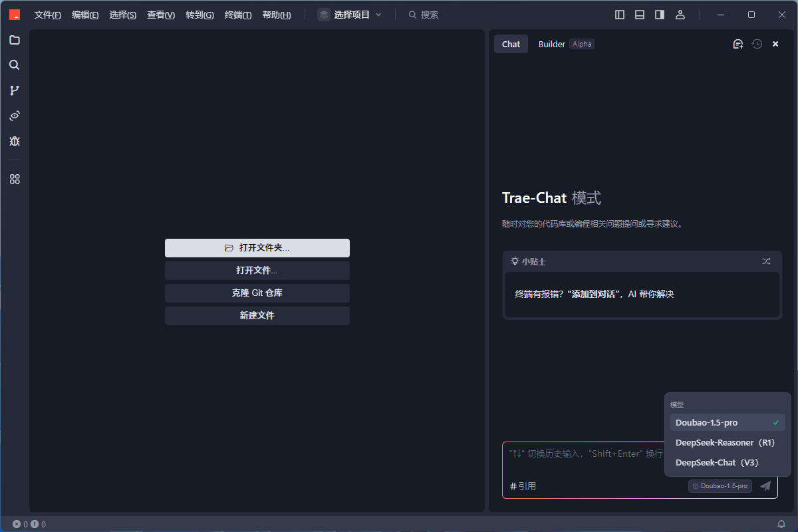Click the Trae logo in title bar
This screenshot has width=798, height=532.
coord(15,15)
